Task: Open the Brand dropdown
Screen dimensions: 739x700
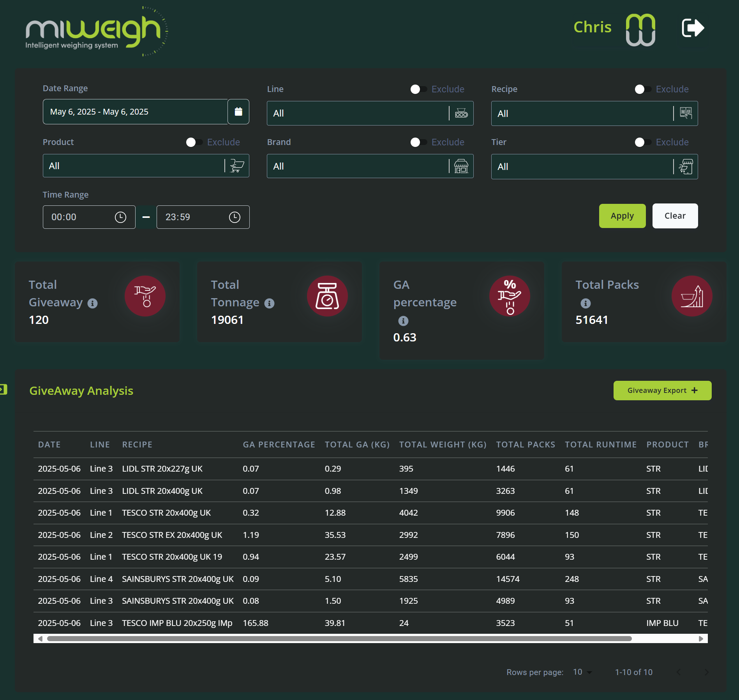Action: click(x=370, y=166)
